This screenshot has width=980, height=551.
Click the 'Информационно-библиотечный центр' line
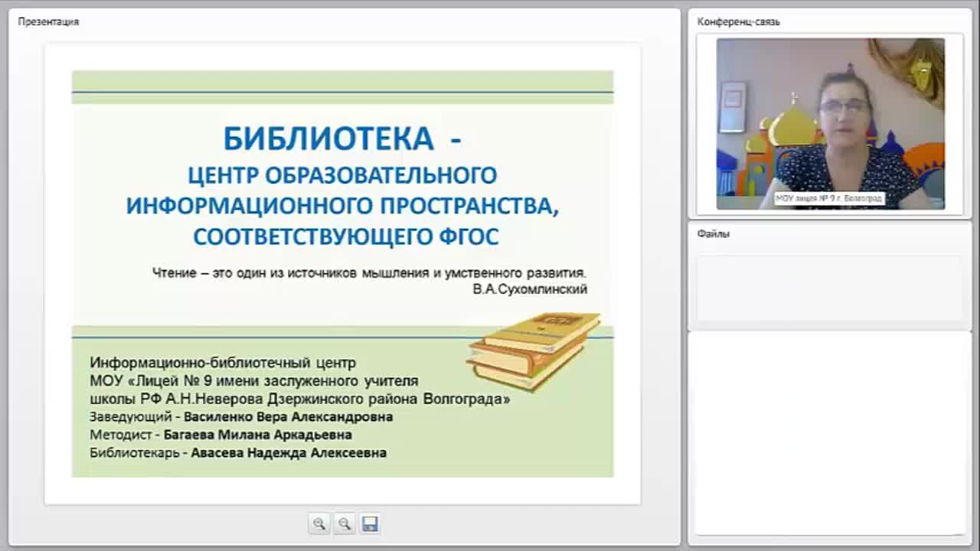(x=223, y=363)
